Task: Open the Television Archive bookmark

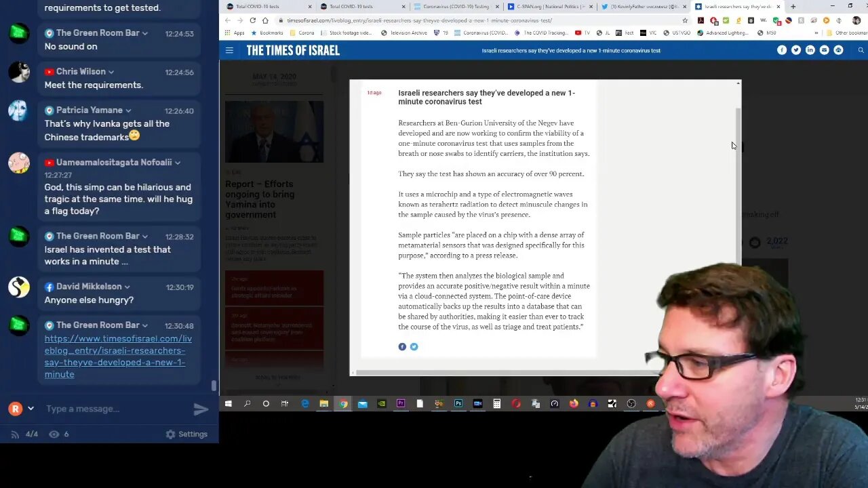Action: click(404, 33)
